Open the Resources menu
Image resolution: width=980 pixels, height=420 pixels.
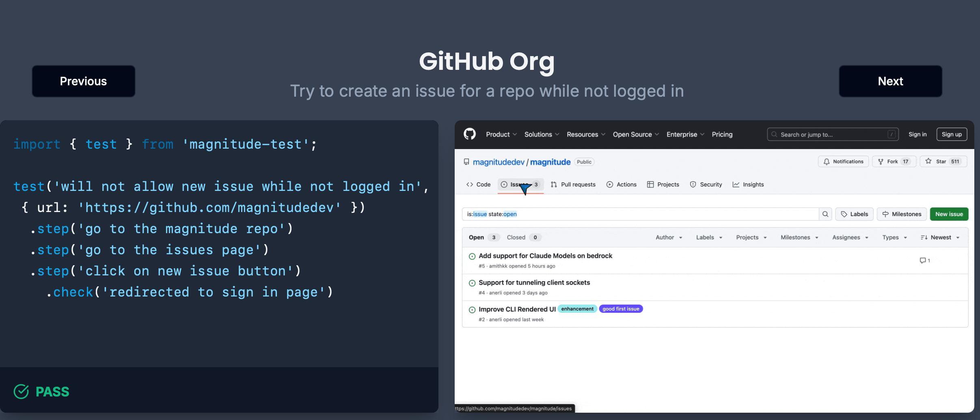(586, 134)
